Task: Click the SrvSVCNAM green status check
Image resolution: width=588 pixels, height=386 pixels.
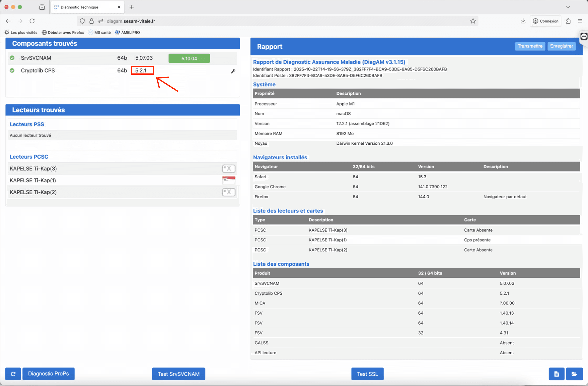Action: [x=12, y=58]
